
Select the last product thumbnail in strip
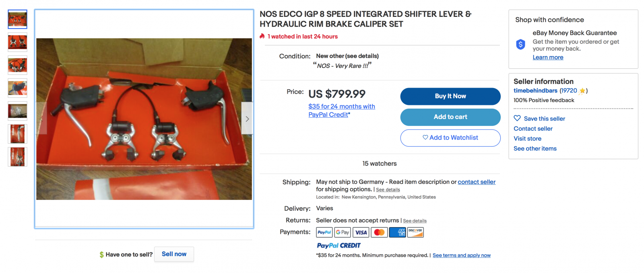(18, 157)
